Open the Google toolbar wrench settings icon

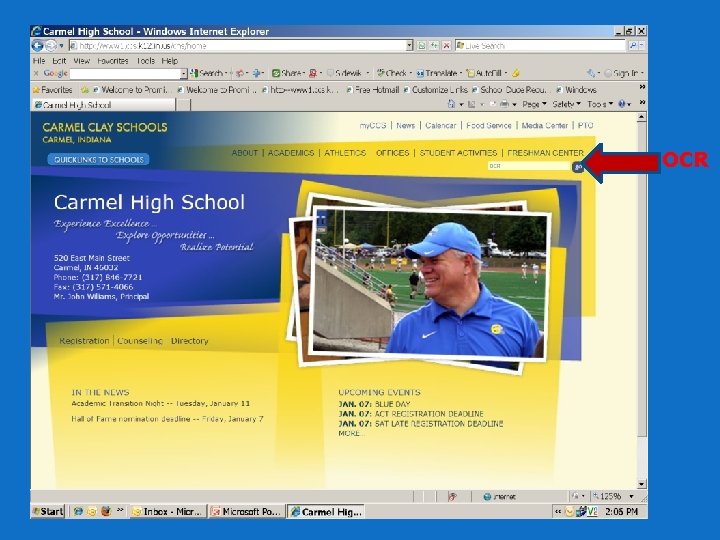tap(591, 73)
